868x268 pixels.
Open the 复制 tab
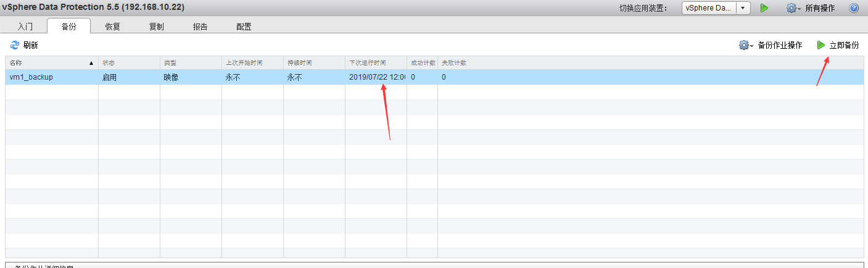click(156, 27)
